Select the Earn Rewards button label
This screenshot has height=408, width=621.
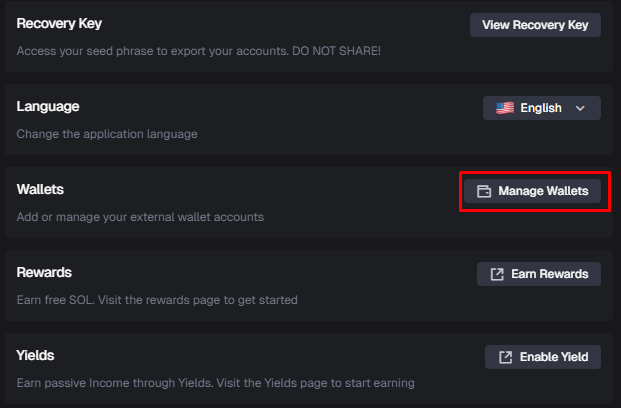pos(550,274)
